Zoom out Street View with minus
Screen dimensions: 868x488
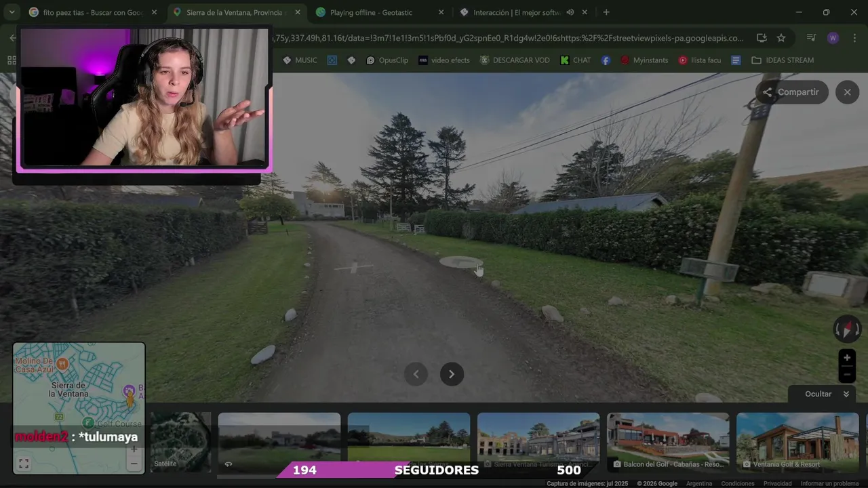click(846, 374)
